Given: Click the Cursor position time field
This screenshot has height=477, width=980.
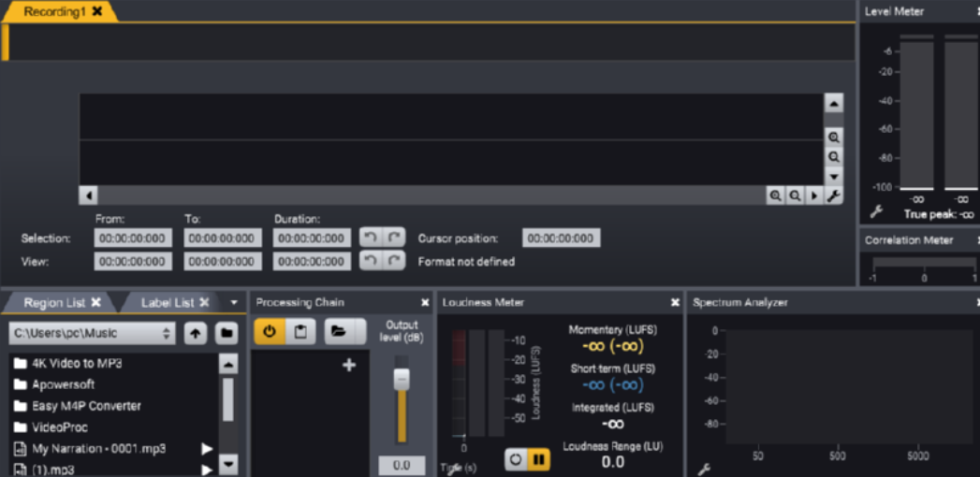Looking at the screenshot, I should (562, 238).
